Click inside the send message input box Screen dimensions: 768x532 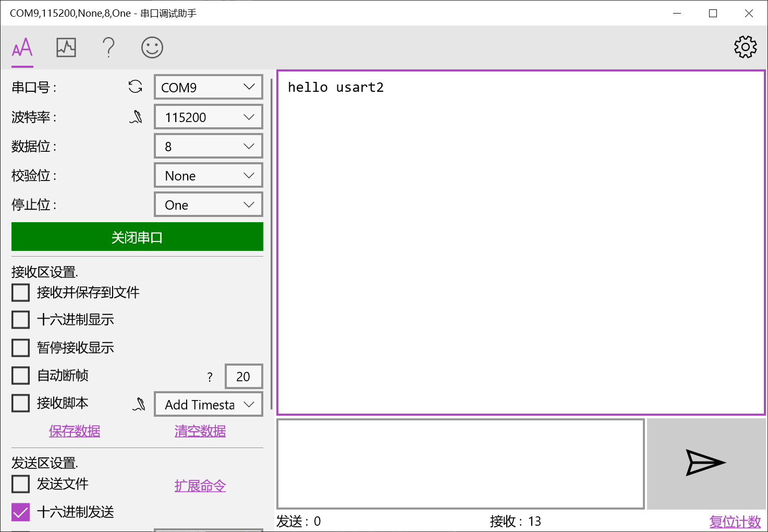coord(460,463)
